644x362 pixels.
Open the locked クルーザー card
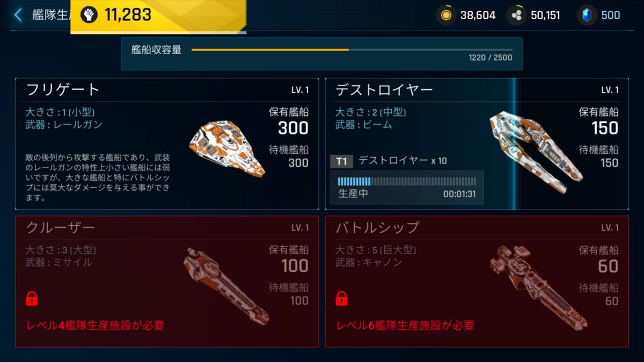167,282
